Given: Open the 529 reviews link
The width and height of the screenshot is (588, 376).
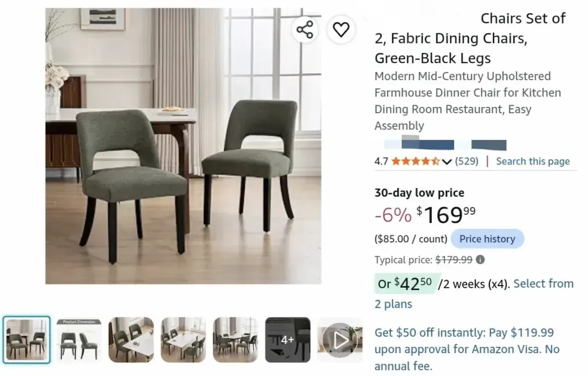Looking at the screenshot, I should click(467, 161).
